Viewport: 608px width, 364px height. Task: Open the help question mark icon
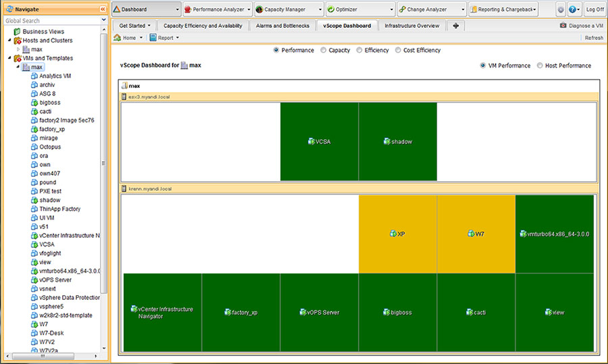tap(572, 9)
